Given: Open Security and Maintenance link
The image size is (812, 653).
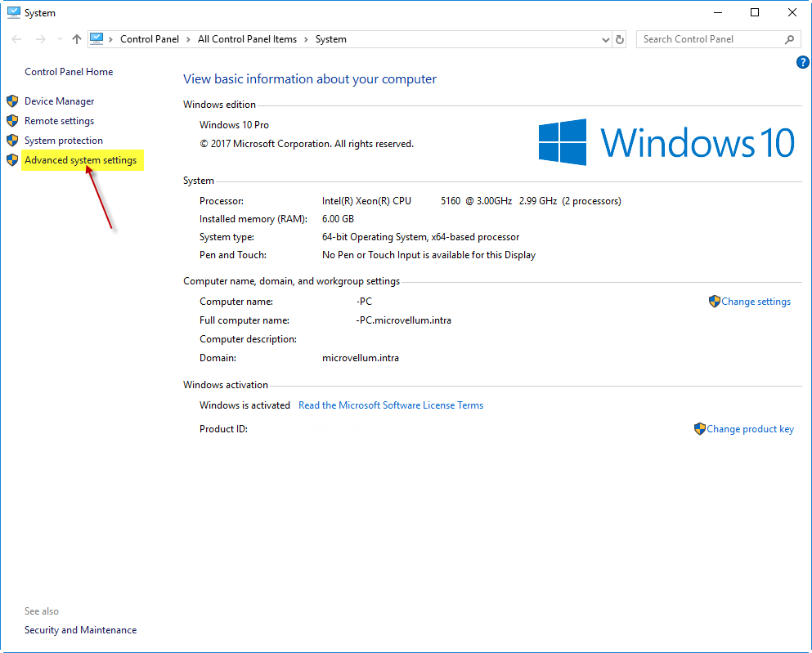Looking at the screenshot, I should 81,630.
